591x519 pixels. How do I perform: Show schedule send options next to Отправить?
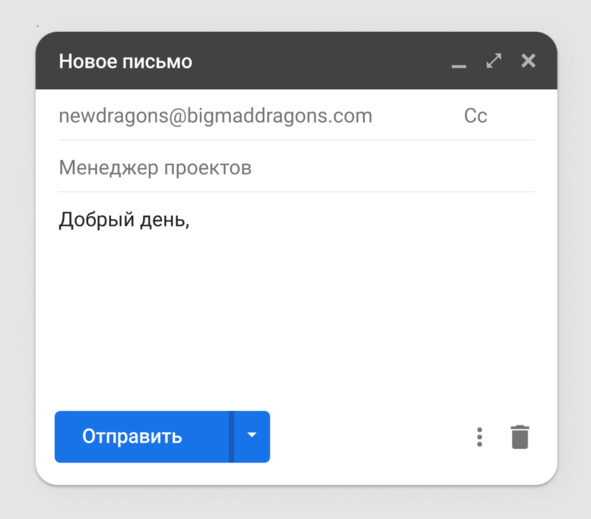[252, 436]
